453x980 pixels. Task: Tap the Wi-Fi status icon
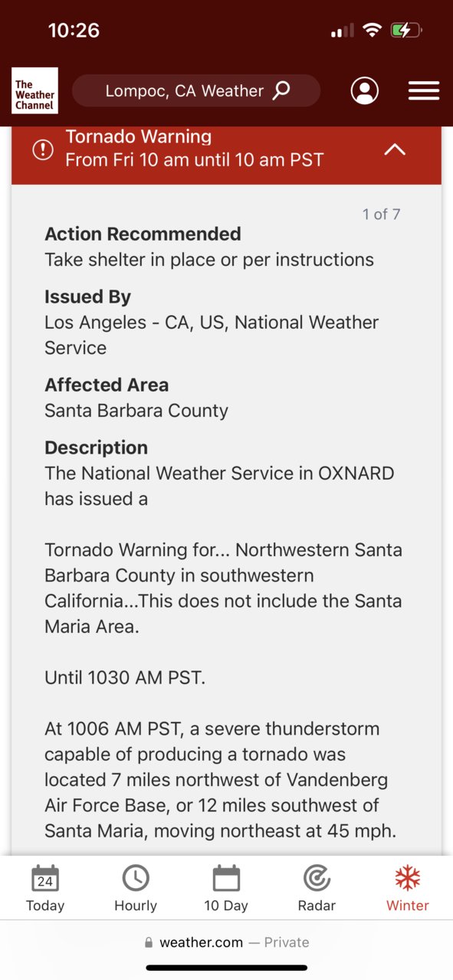372,31
